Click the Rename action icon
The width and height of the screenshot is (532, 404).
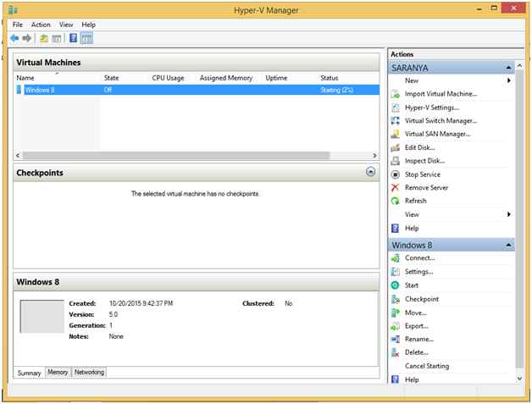[396, 340]
